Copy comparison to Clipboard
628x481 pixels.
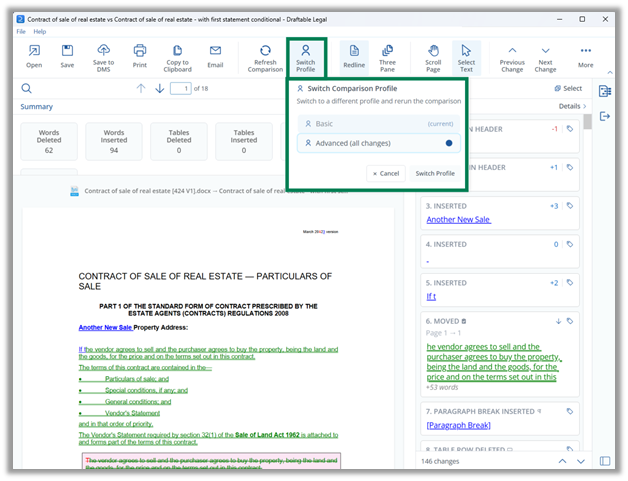point(177,58)
